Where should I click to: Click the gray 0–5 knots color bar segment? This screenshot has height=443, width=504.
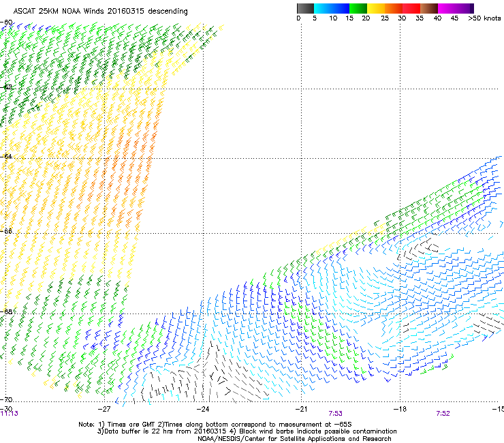tap(305, 8)
